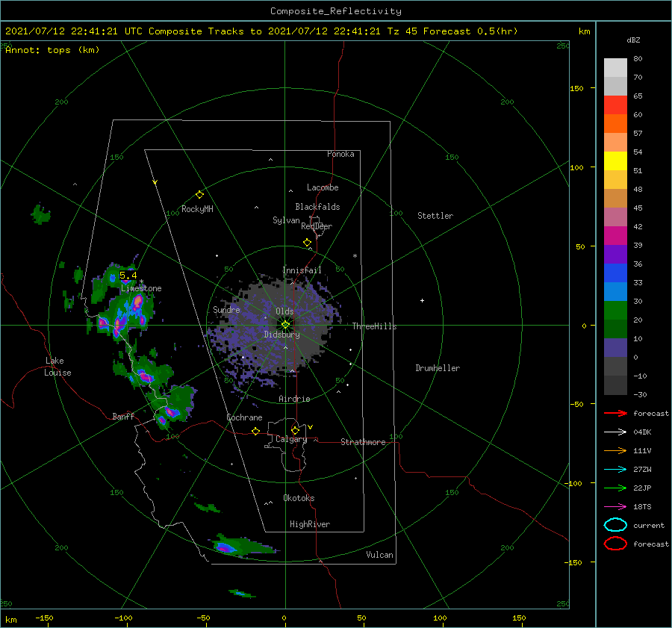Select the red forecast ellipse icon
This screenshot has width=672, height=628.
(x=615, y=544)
